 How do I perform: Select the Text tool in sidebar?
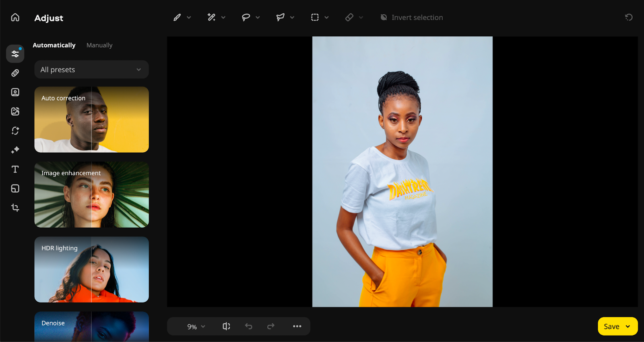(x=15, y=169)
